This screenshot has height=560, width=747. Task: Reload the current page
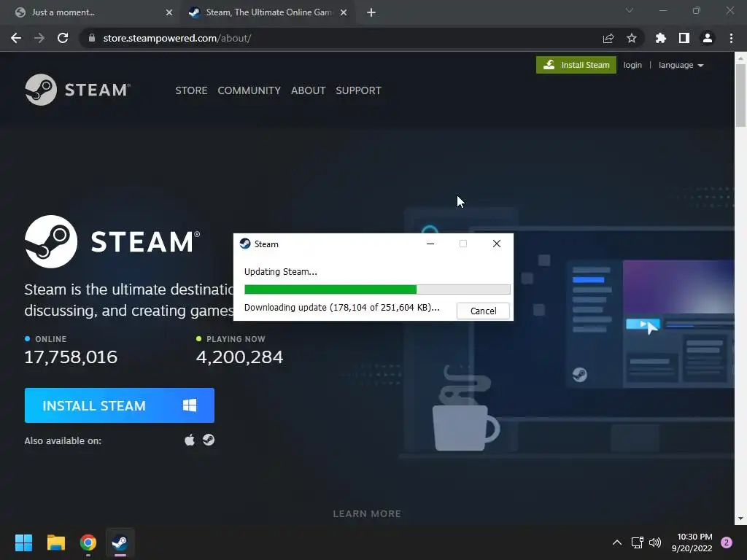[x=63, y=38]
